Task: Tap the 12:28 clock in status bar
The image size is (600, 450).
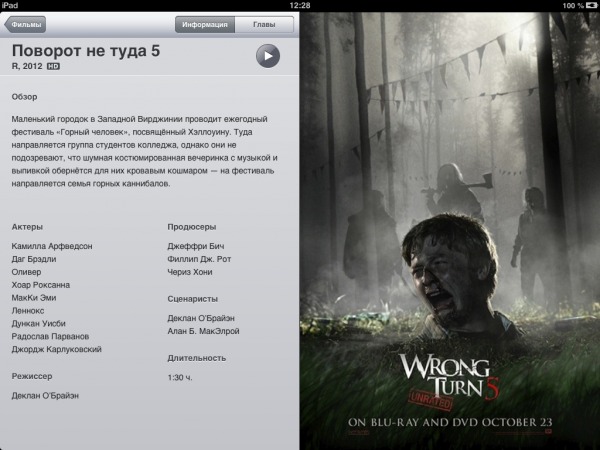Action: coord(300,5)
